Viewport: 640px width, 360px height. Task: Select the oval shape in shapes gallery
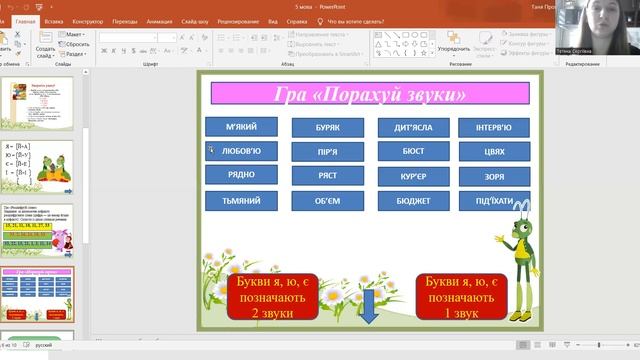(x=415, y=35)
